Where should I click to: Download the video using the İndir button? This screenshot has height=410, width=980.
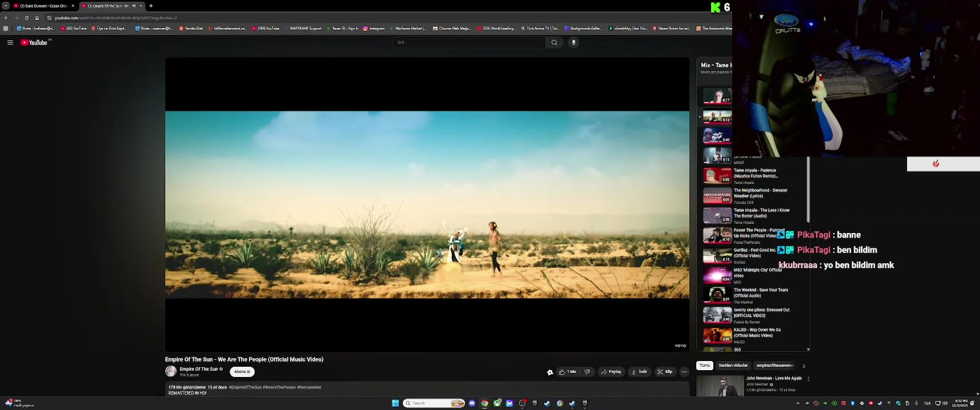pos(639,372)
